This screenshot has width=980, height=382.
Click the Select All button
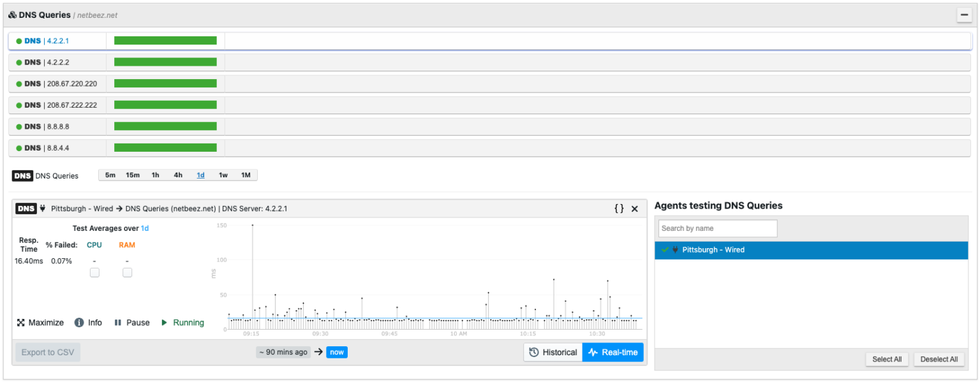coord(887,358)
